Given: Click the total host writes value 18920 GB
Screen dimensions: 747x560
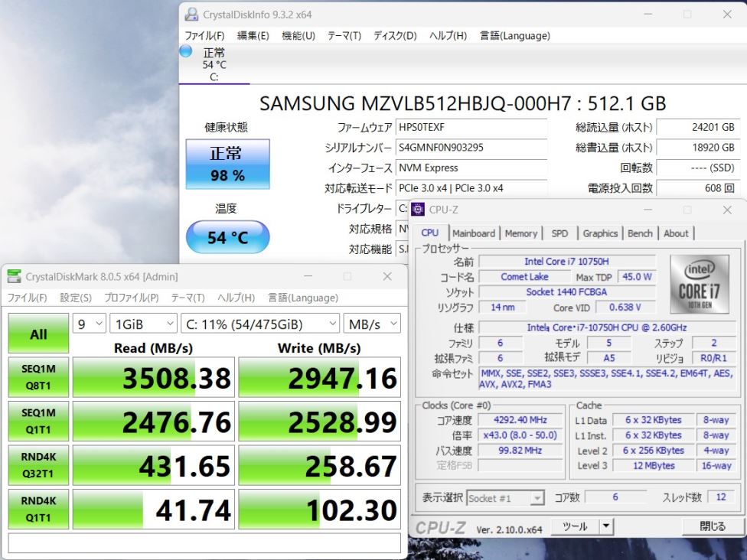Looking at the screenshot, I should (x=698, y=148).
